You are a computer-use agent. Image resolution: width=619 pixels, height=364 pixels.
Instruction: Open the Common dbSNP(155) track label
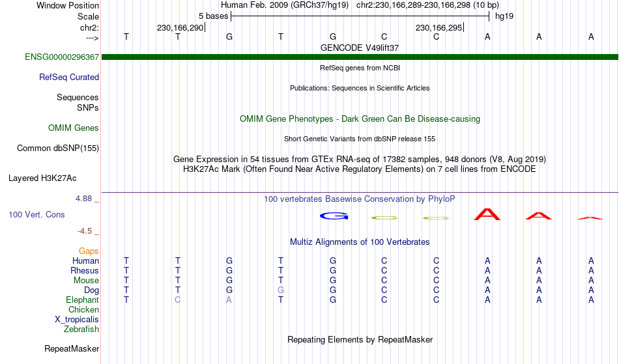click(57, 148)
